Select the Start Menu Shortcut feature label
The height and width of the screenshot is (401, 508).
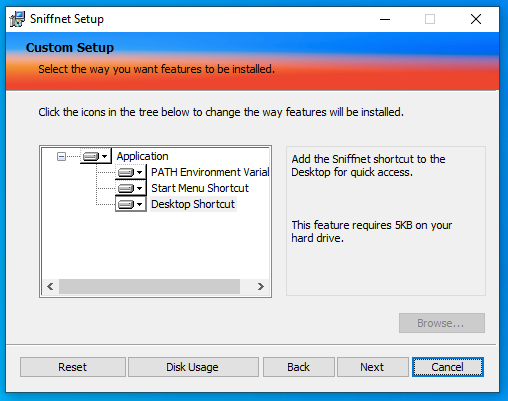[200, 188]
